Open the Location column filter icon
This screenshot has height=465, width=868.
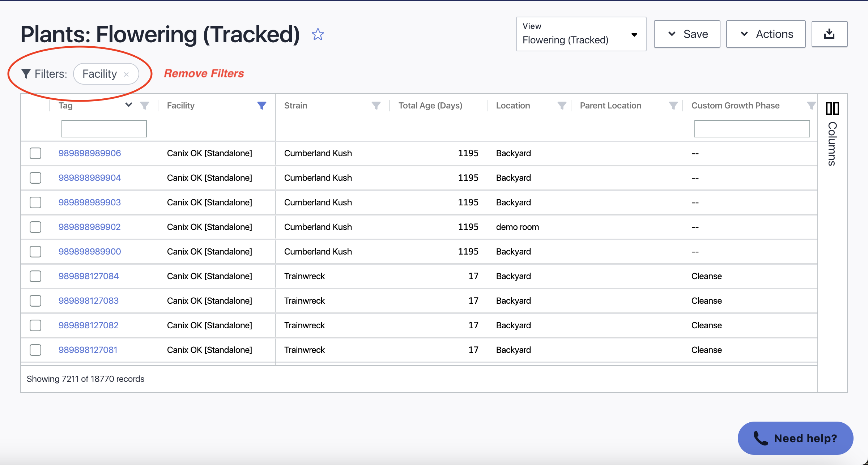(x=562, y=106)
